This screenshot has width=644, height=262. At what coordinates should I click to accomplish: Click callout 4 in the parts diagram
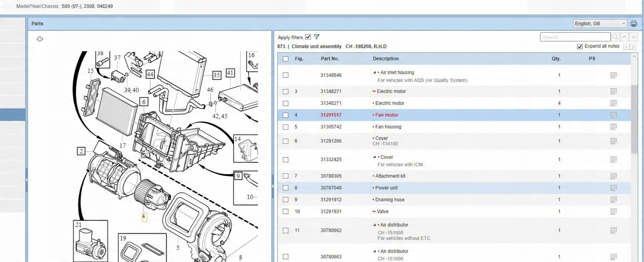pos(144,216)
